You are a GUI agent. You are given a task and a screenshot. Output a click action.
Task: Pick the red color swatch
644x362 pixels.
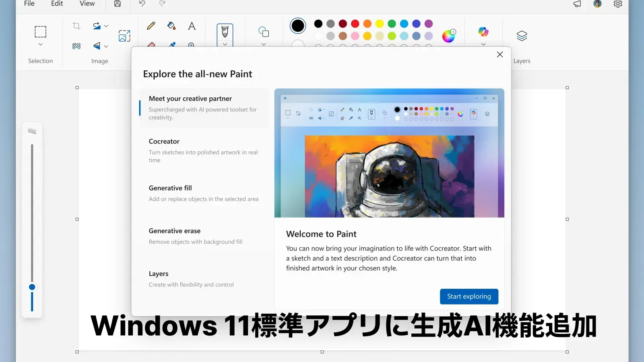pyautogui.click(x=355, y=24)
